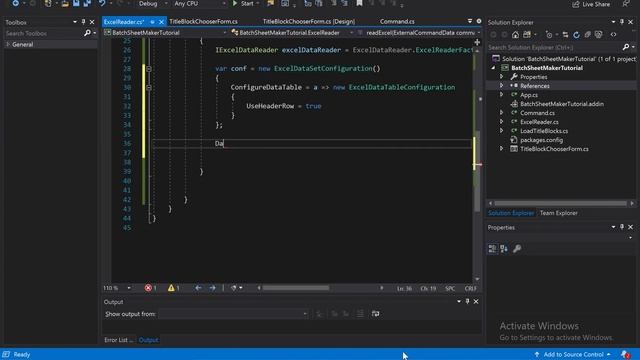Select BatchSheetMakerTutorial.addin file
Image resolution: width=640 pixels, height=360 pixels.
[562, 104]
